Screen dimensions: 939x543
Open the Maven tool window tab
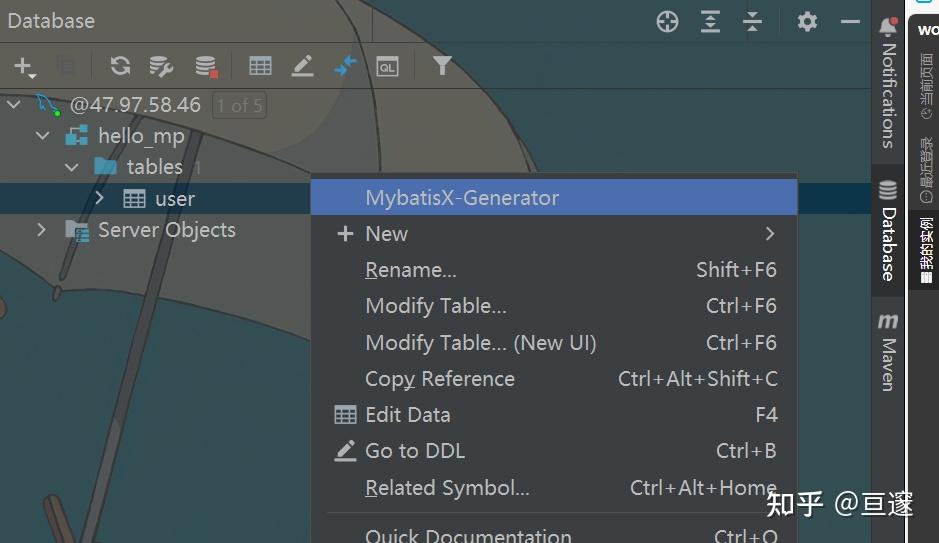(x=888, y=352)
